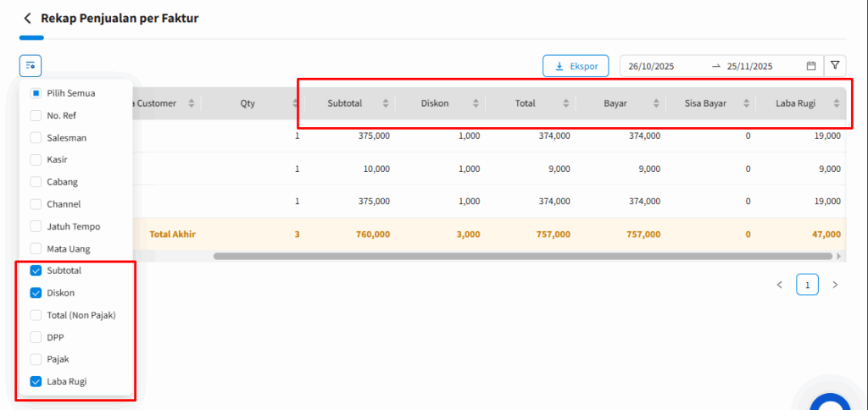Open the column settings icon

[31, 65]
